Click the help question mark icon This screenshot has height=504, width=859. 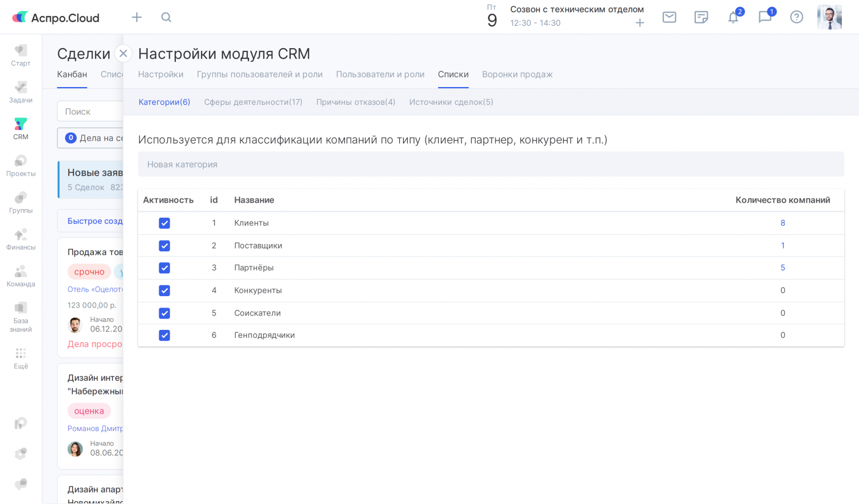tap(796, 17)
